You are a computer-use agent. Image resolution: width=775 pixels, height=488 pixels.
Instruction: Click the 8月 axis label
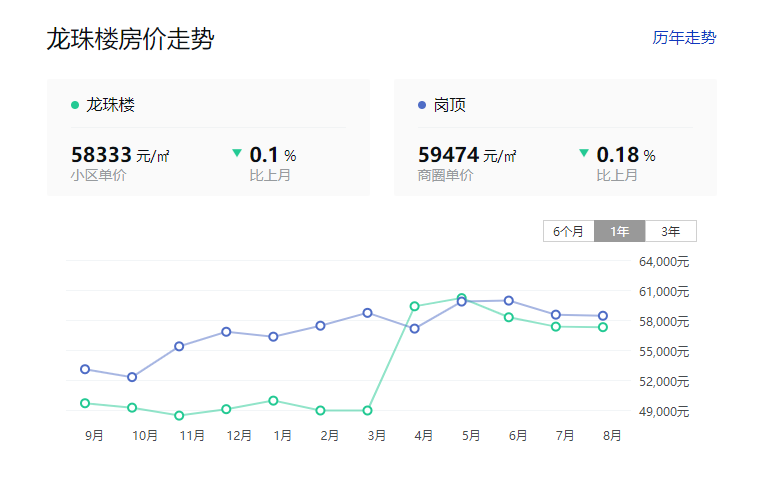coord(612,436)
